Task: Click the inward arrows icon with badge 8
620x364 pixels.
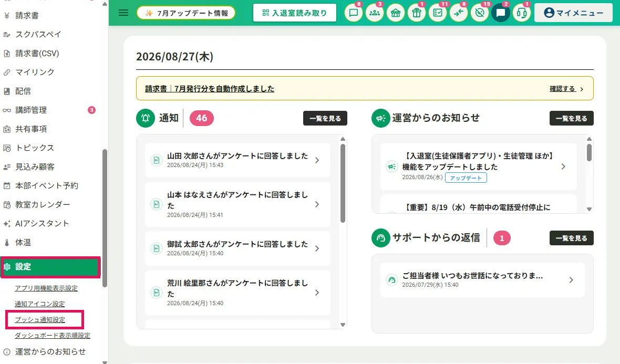Action: [458, 13]
